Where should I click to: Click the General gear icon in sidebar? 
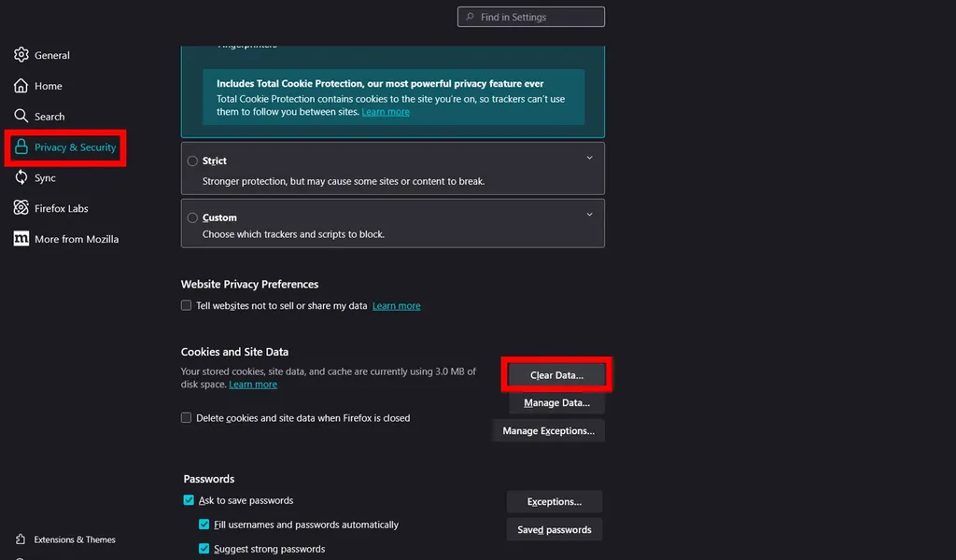21,55
